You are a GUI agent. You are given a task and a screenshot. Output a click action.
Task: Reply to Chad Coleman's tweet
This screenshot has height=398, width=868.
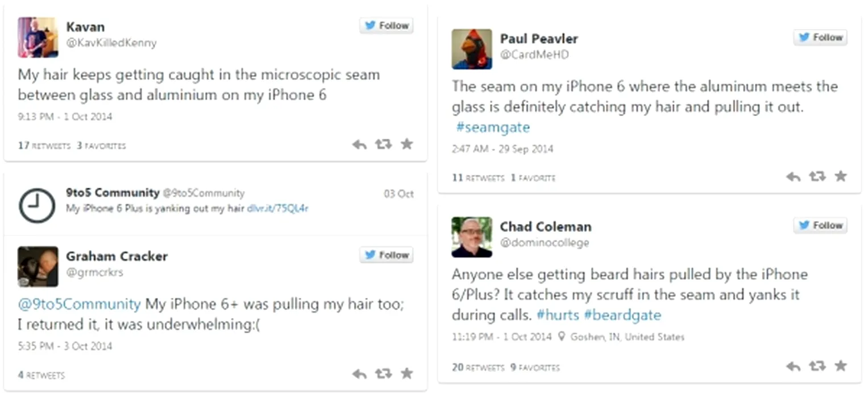793,366
